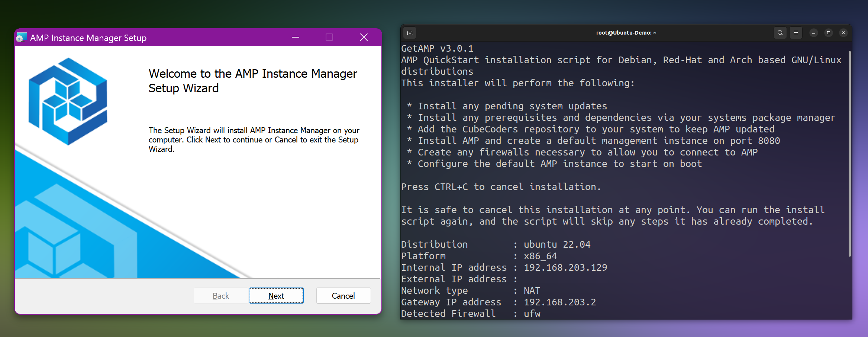
Task: Minimize the AMP Setup wizard window
Action: 295,37
